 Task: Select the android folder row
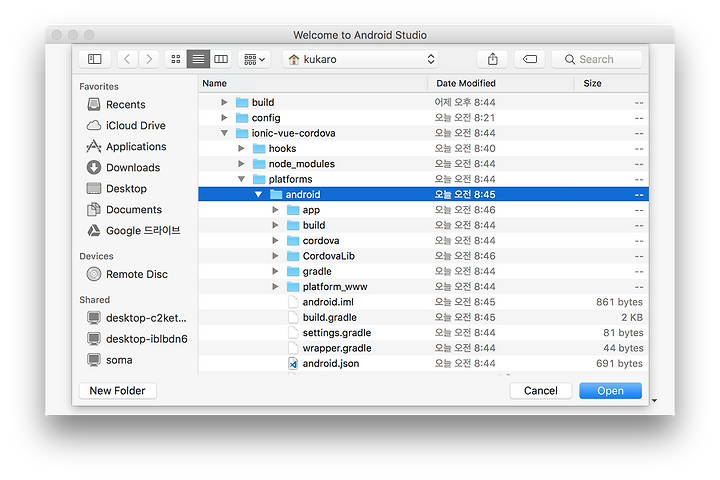pyautogui.click(x=423, y=195)
